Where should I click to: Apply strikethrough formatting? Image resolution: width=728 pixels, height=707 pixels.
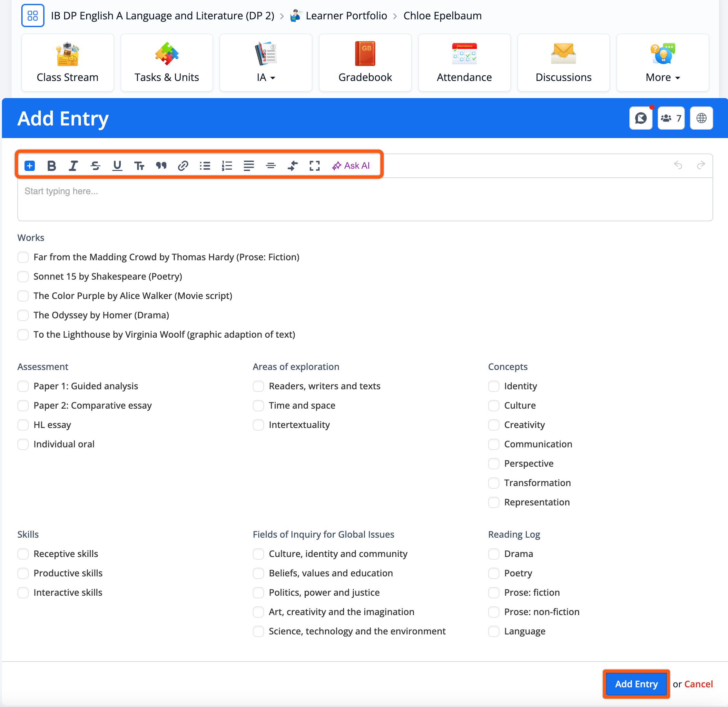95,166
